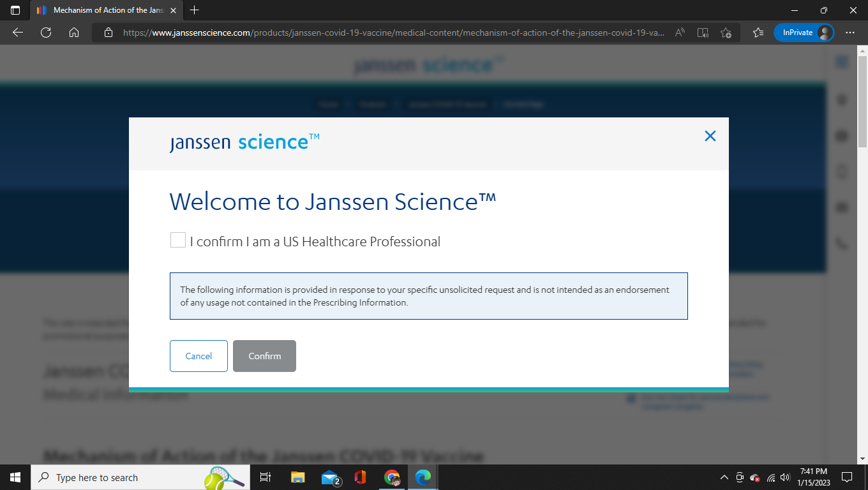868x490 pixels.
Task: Open Immersive Reader icon in the address bar
Action: pos(703,33)
